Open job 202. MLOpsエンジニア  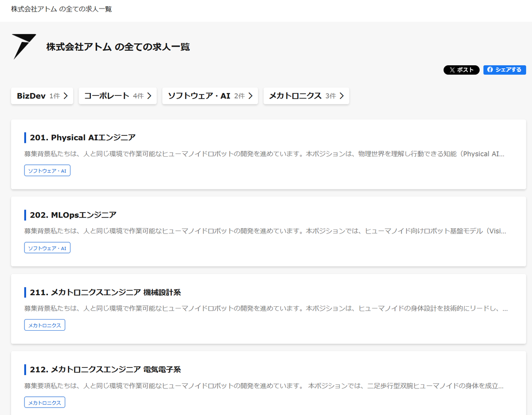(73, 215)
